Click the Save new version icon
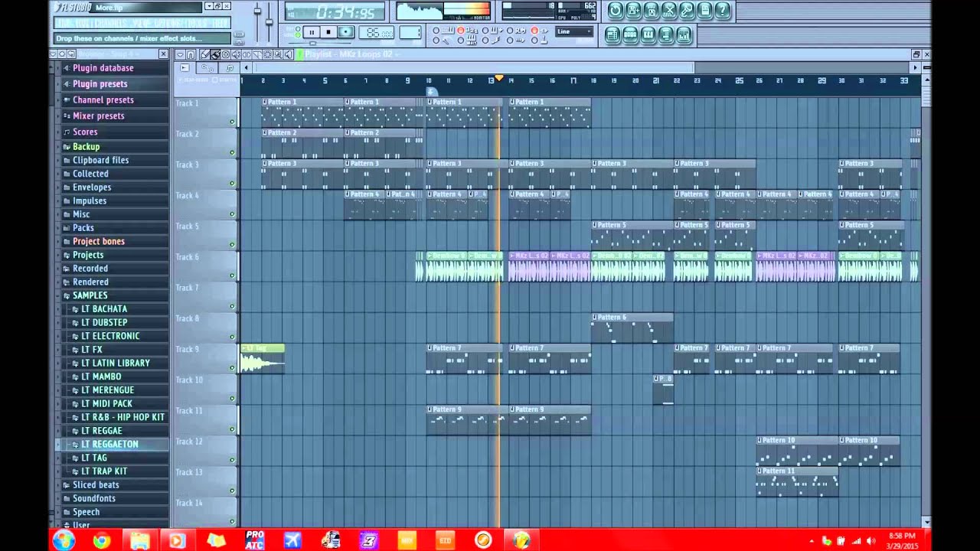Viewport: 980px width, 551px height. point(633,11)
